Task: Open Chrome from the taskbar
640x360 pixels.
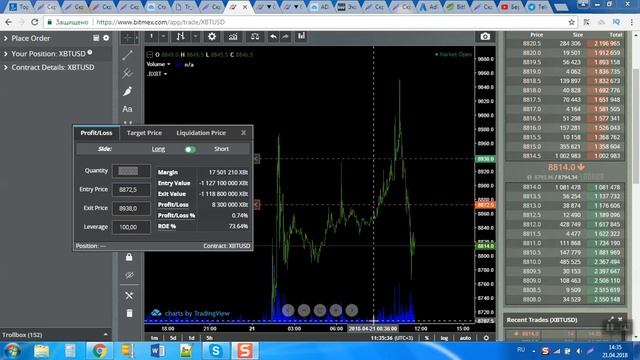Action: [x=99, y=351]
